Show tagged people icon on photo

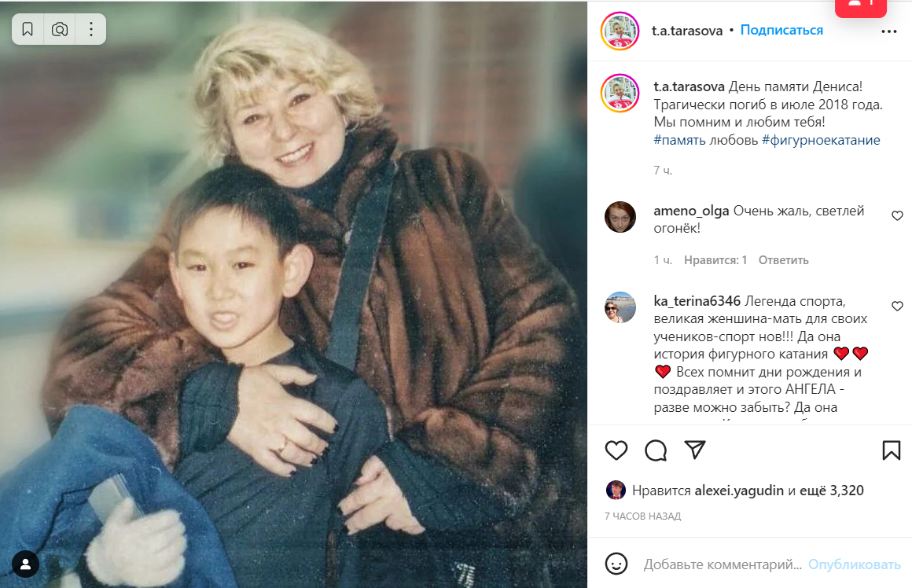tap(26, 564)
